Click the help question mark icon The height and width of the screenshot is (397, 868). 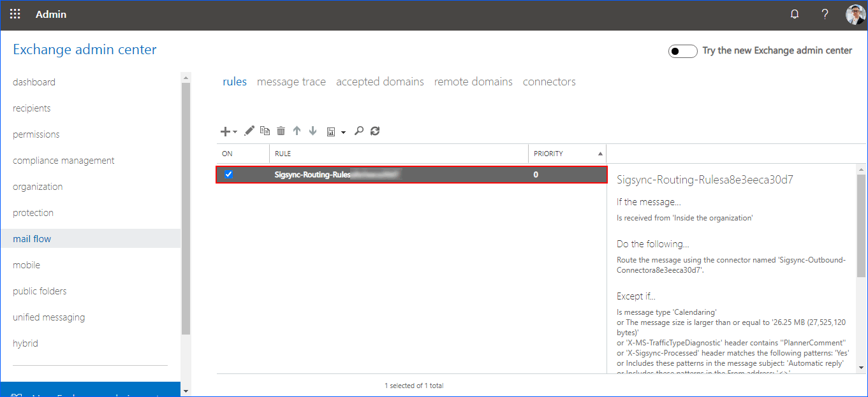825,14
